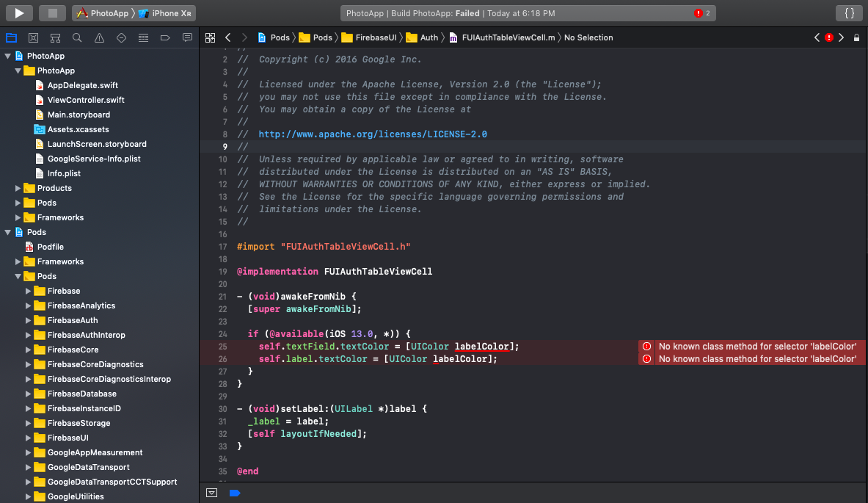This screenshot has height=503, width=868.
Task: Click the No Selection jump bar item
Action: 588,37
